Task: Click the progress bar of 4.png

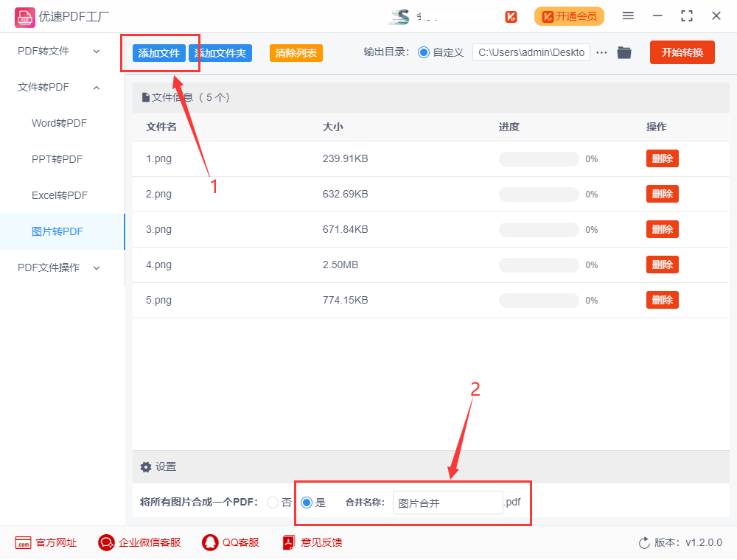Action: 539,265
